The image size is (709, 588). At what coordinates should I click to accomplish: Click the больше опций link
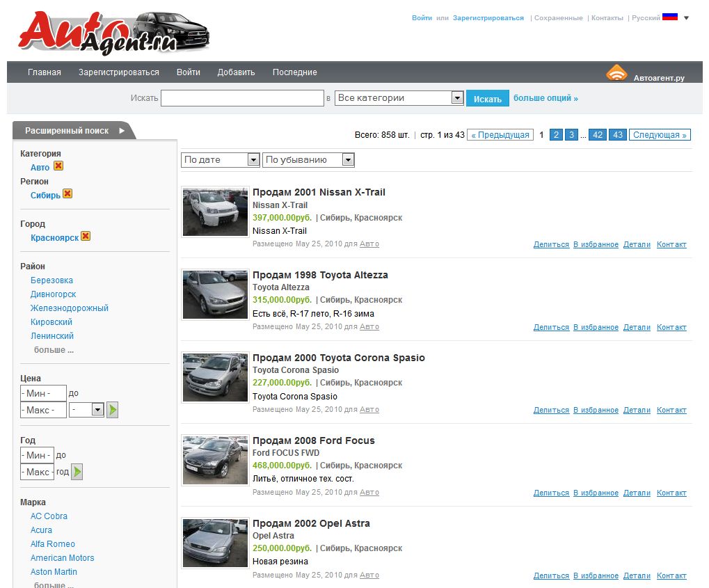pyautogui.click(x=545, y=98)
